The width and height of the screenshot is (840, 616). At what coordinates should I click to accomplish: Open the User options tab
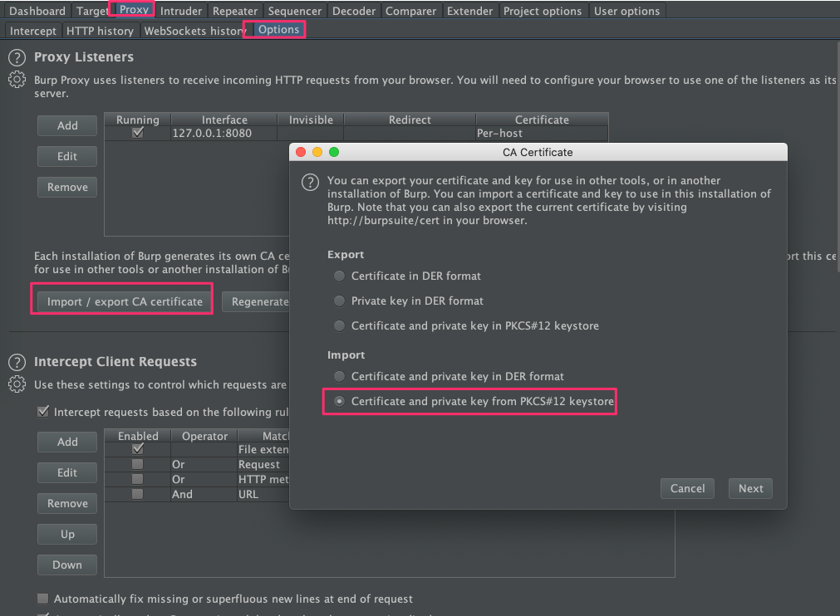click(626, 11)
